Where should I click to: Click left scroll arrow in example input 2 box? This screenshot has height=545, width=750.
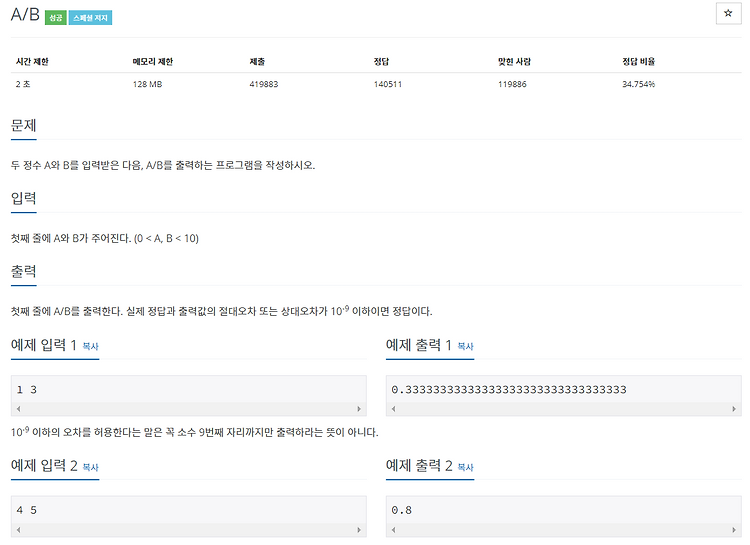[18, 530]
